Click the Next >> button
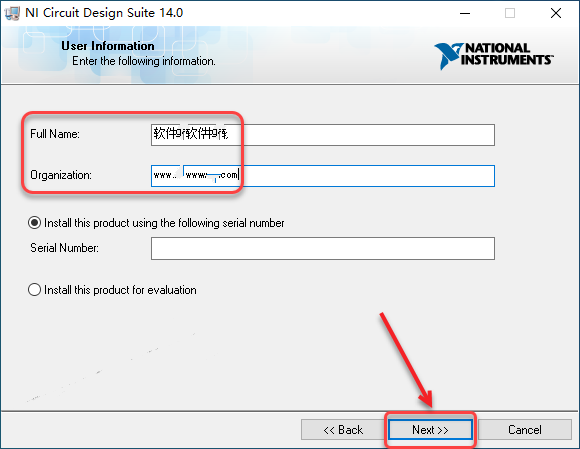 pyautogui.click(x=430, y=429)
